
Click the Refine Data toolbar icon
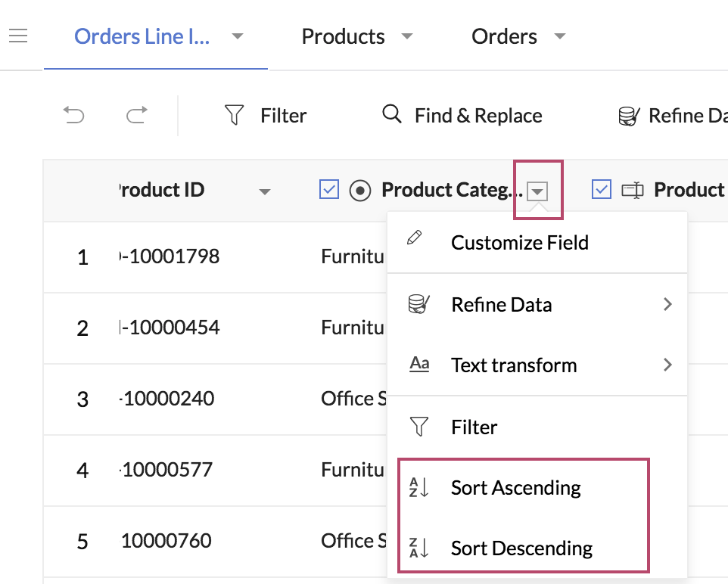629,116
